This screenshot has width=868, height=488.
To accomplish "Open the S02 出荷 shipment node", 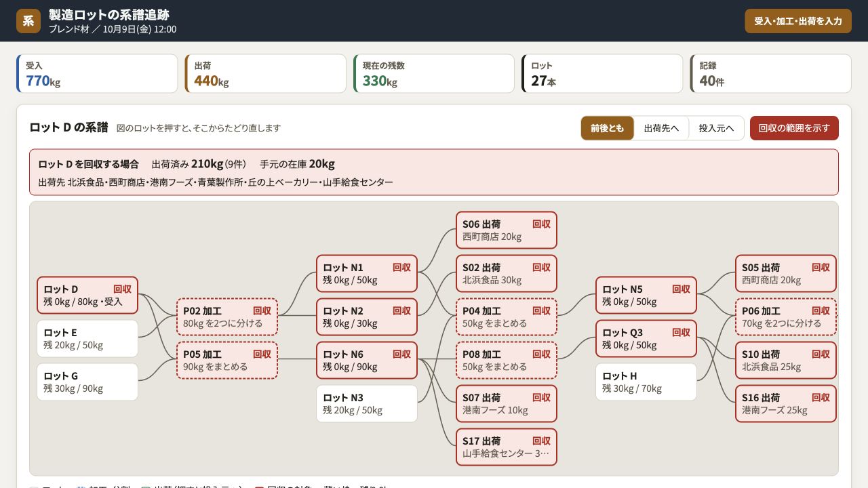I will pos(507,273).
